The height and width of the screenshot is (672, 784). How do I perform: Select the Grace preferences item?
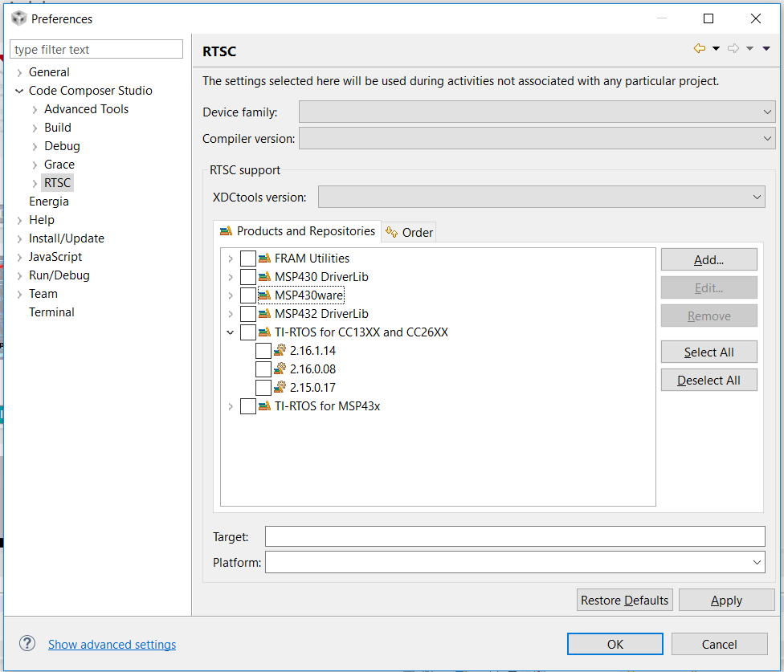click(59, 165)
